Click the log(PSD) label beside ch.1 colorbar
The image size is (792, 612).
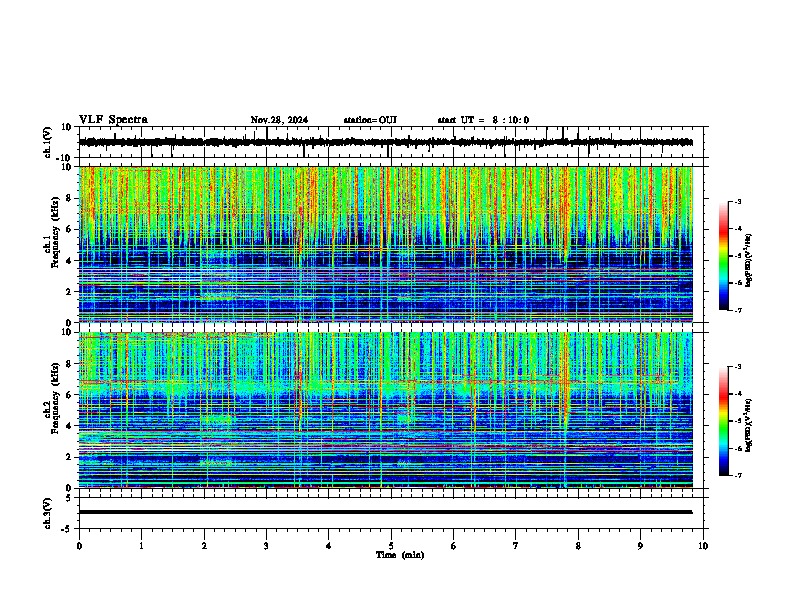(748, 261)
